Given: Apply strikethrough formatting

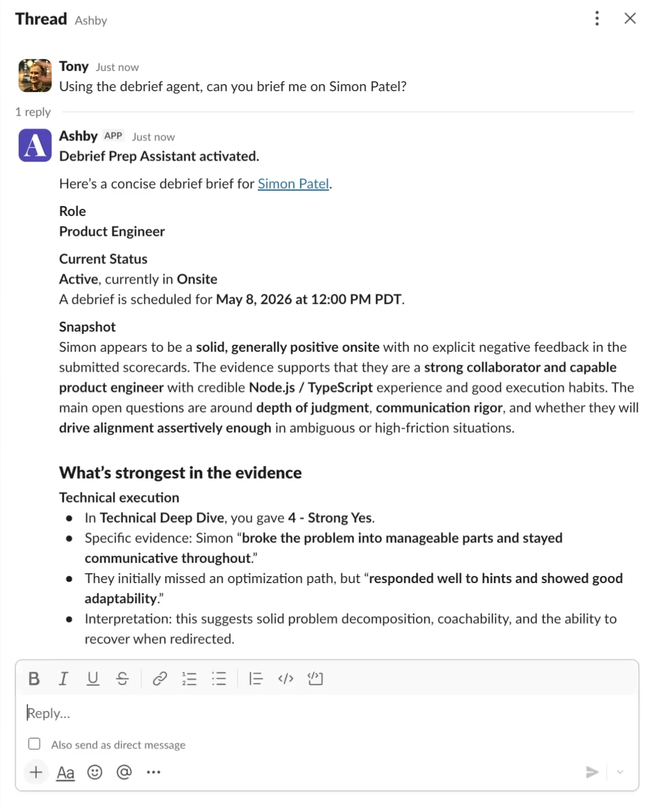Looking at the screenshot, I should coord(122,678).
